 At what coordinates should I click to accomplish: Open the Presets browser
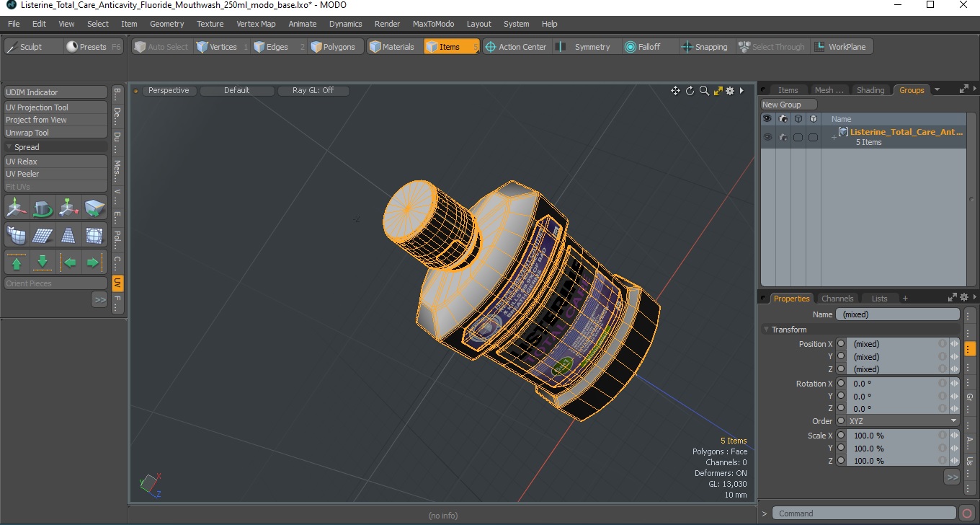pyautogui.click(x=94, y=47)
